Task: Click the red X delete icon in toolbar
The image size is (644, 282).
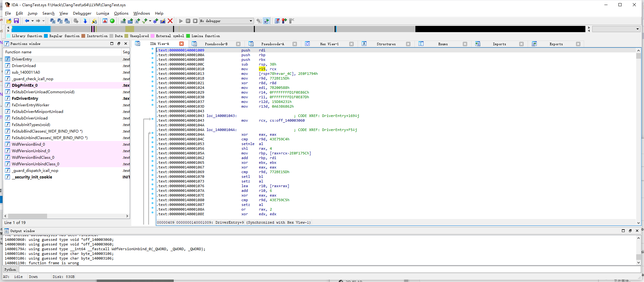Action: coord(170,21)
